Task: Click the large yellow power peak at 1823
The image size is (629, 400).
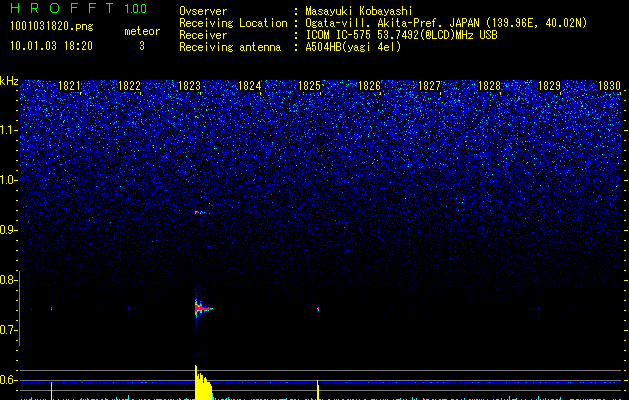Action: coord(203,382)
